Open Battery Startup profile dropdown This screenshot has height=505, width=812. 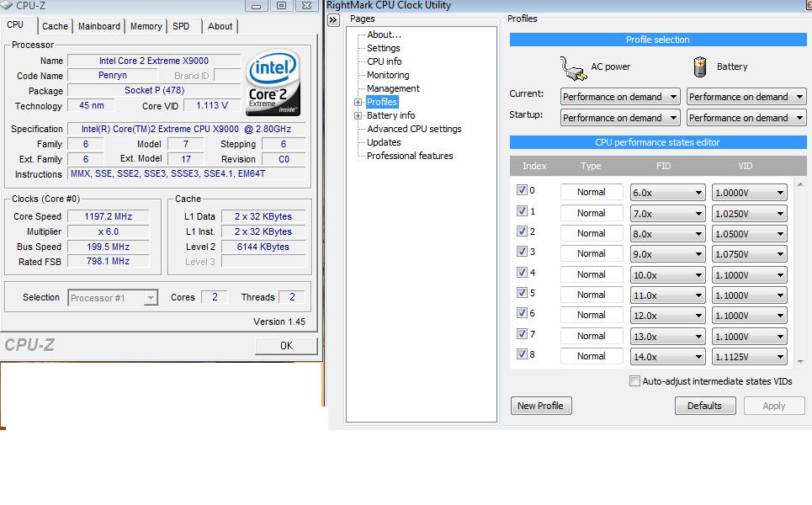tap(746, 118)
